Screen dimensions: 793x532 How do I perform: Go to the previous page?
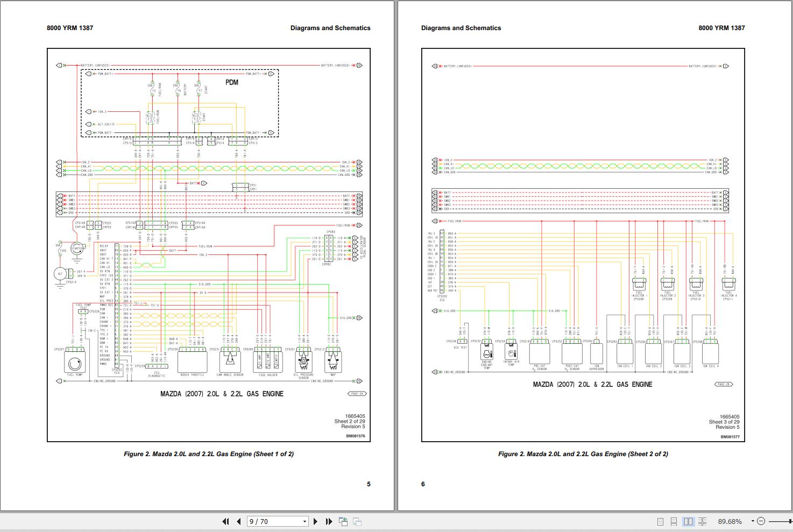[x=238, y=521]
